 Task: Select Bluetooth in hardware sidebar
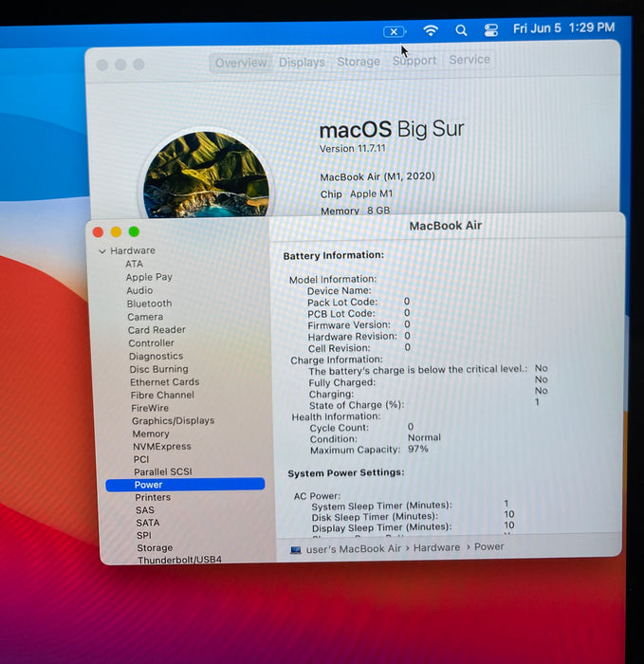click(149, 304)
